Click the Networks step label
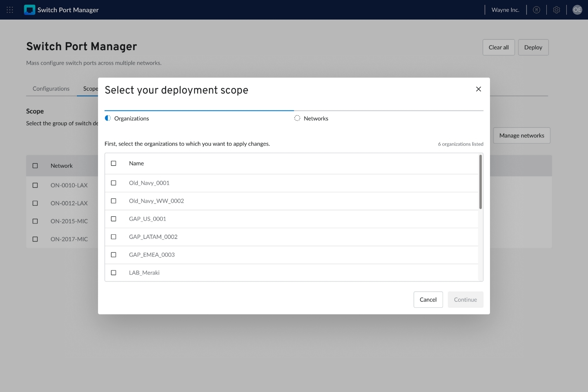Screen dimensions: 588x392 (316, 118)
